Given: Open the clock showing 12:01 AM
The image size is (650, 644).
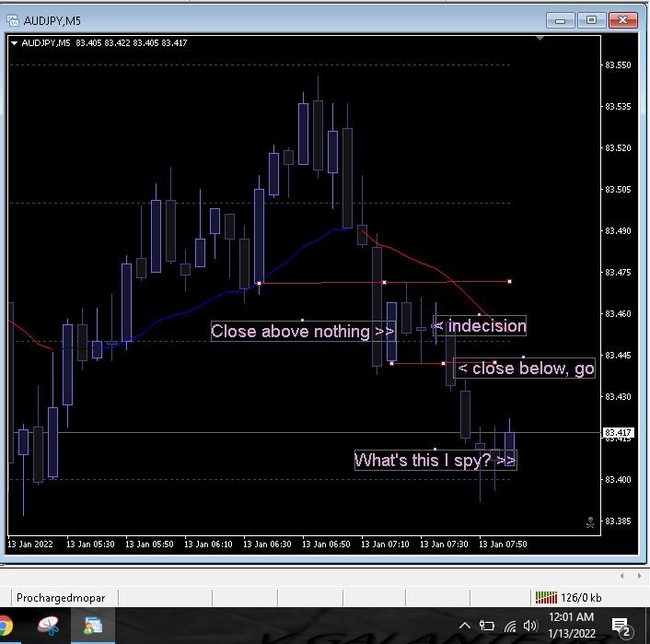Looking at the screenshot, I should pos(572,626).
